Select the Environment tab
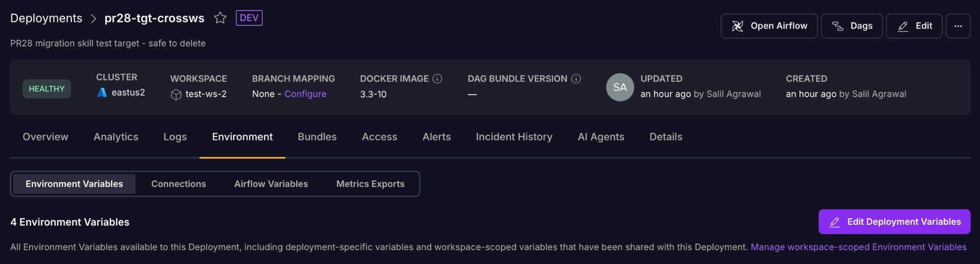Viewport: 980px width, 264px height. coord(242,137)
